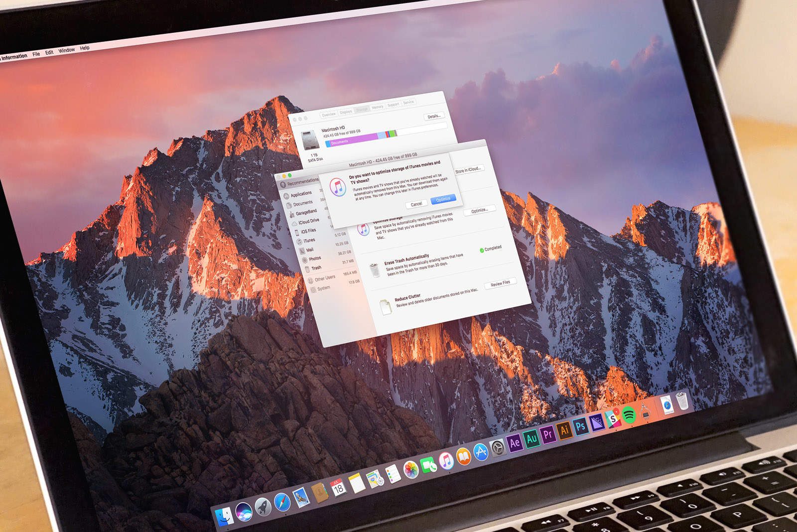Screen dimensions: 797x532
Task: Open Contacts book icon in Dock
Action: coord(320,493)
